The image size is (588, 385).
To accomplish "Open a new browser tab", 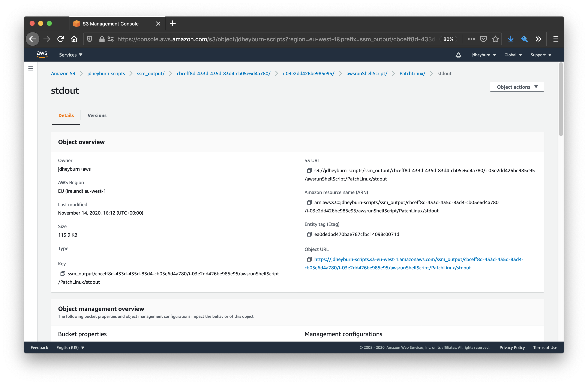I will 173,24.
